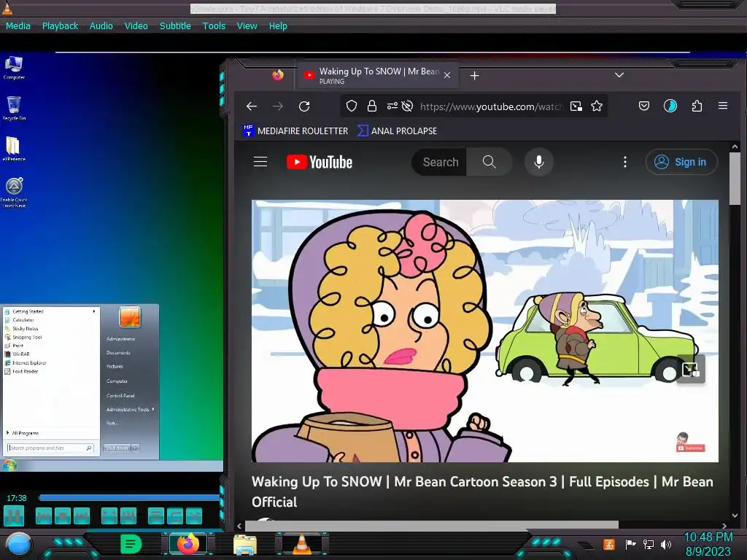Viewport: 747px width, 560px height.
Task: Go forward one page in Firefox
Action: tap(278, 106)
